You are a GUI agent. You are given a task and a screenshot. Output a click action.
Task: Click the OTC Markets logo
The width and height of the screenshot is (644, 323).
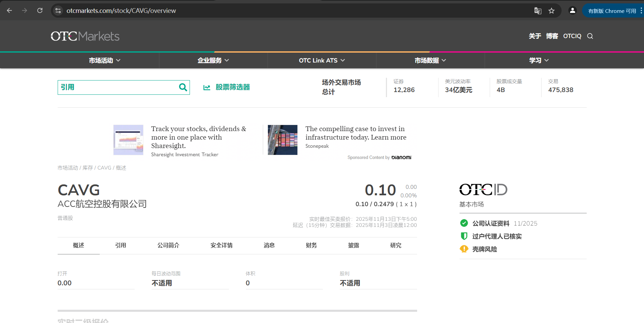tap(85, 36)
